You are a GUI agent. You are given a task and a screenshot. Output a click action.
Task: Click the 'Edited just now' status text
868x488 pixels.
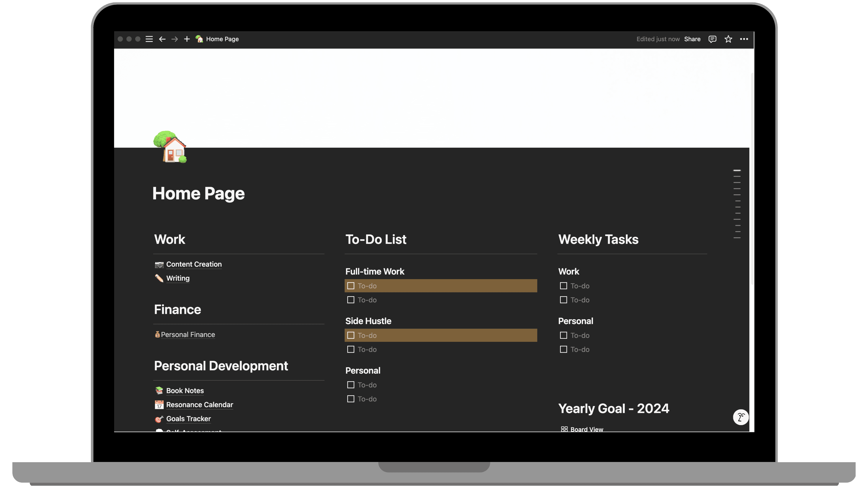point(658,39)
